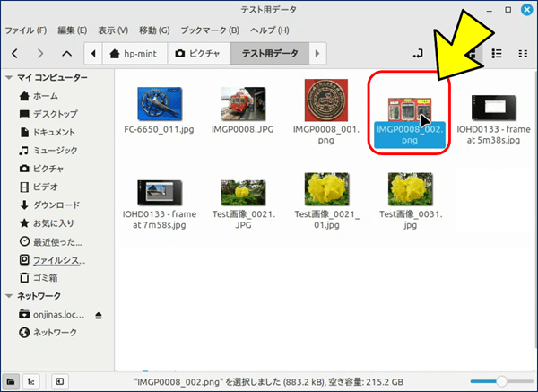The width and height of the screenshot is (538, 392).
Task: Go up to the parent folder
Action: pyautogui.click(x=66, y=54)
